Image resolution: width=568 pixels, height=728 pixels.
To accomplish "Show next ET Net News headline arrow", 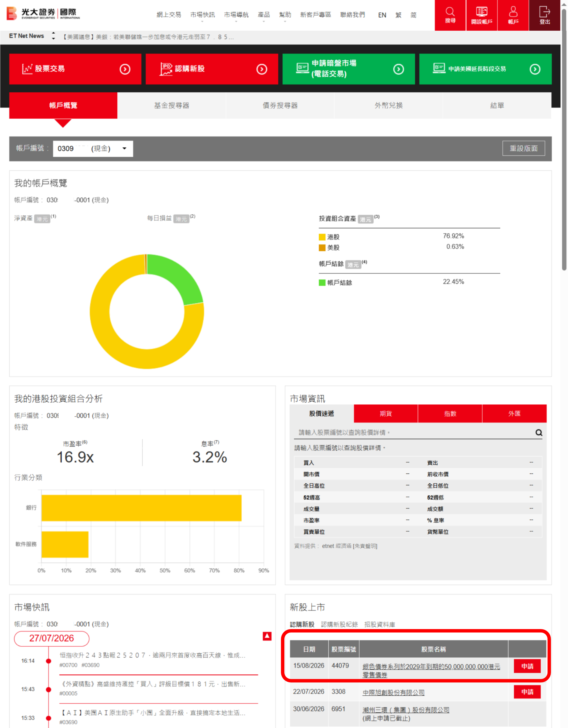I will [x=53, y=39].
